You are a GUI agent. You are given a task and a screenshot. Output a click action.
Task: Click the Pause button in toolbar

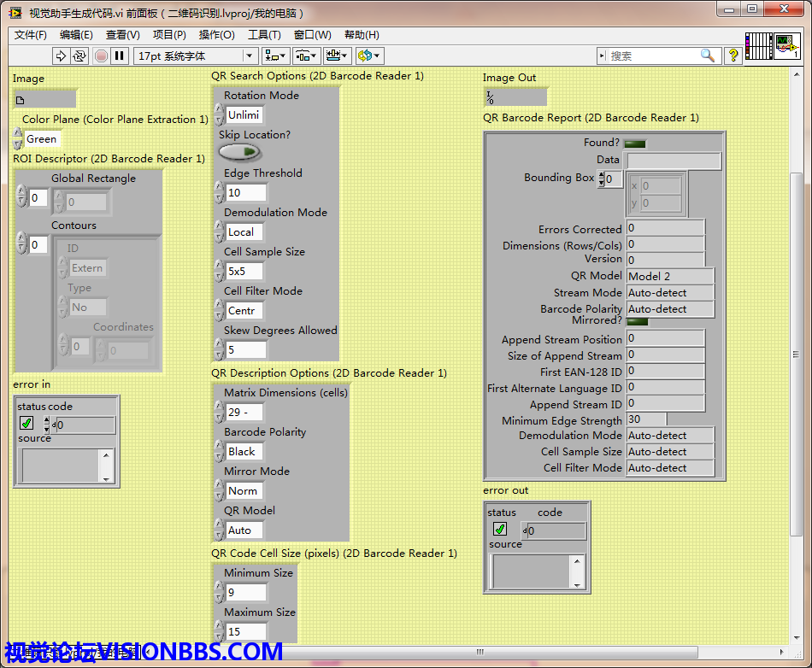click(x=120, y=56)
